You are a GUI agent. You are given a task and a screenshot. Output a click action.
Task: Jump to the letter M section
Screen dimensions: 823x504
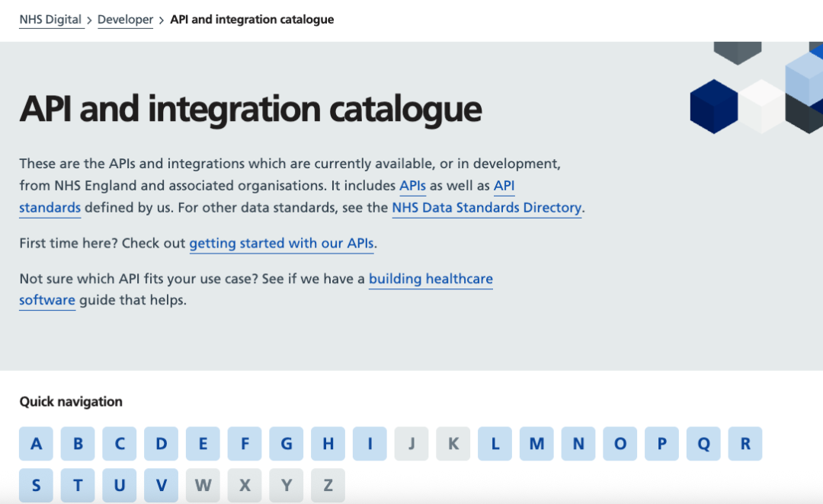point(536,444)
